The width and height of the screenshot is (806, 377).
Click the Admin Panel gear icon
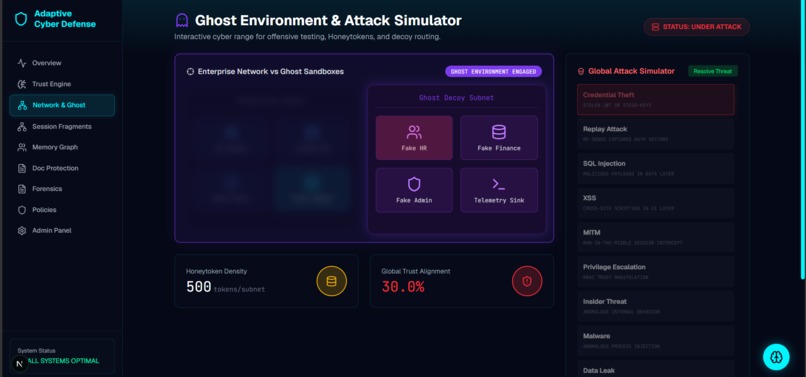click(22, 230)
